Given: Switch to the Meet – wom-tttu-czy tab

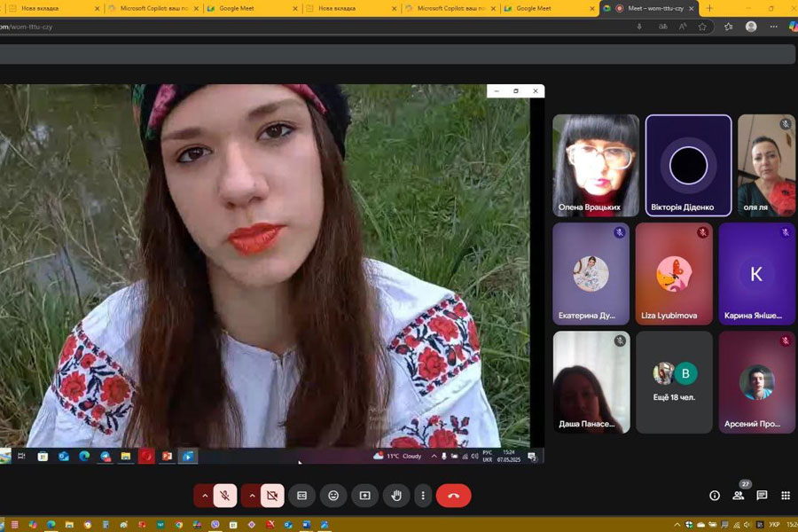Looking at the screenshot, I should click(x=649, y=8).
